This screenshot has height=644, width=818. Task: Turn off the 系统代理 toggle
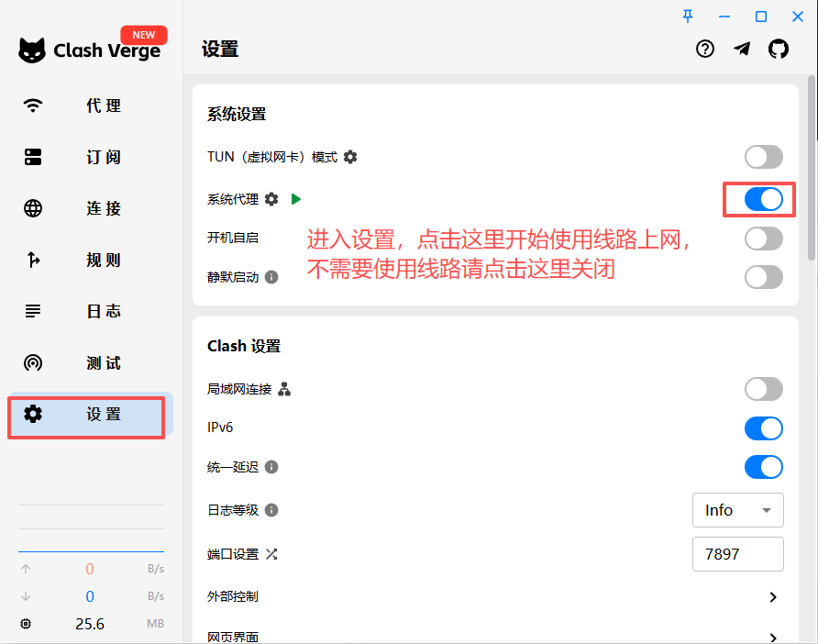point(763,199)
